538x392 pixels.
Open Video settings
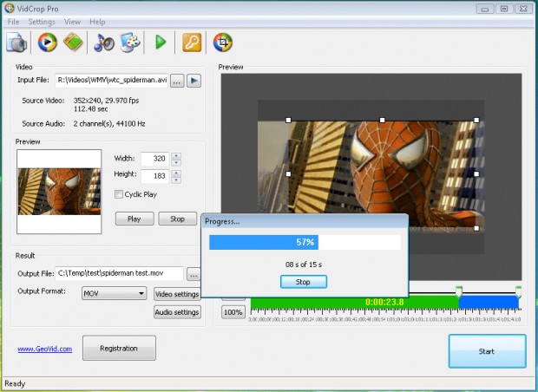tap(177, 294)
